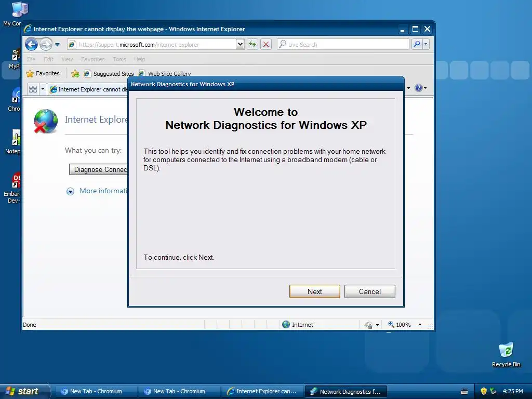Click the Favorites star button

click(x=43, y=73)
